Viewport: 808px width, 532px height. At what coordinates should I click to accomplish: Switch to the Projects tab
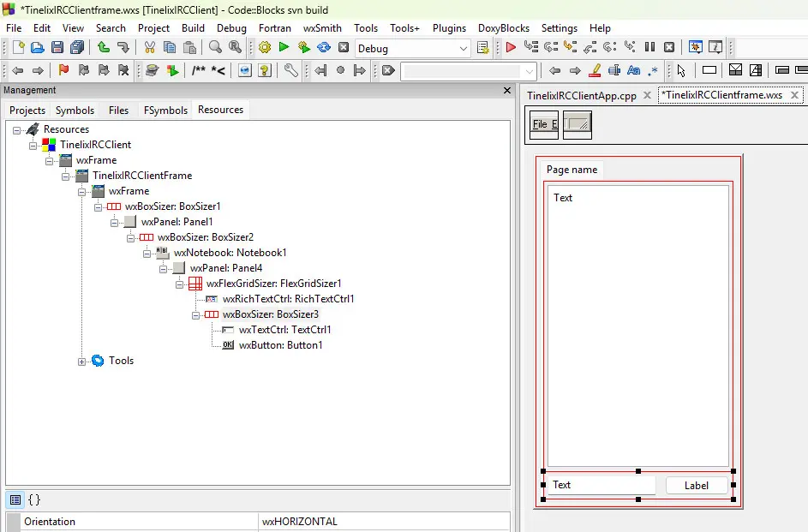point(27,111)
